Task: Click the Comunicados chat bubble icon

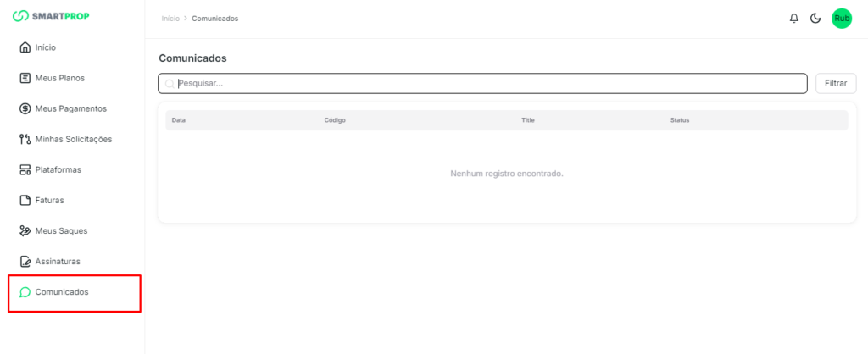Action: click(25, 292)
